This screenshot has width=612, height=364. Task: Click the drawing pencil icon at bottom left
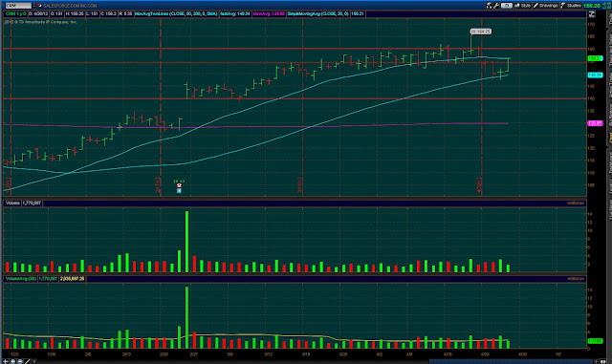tap(28, 361)
